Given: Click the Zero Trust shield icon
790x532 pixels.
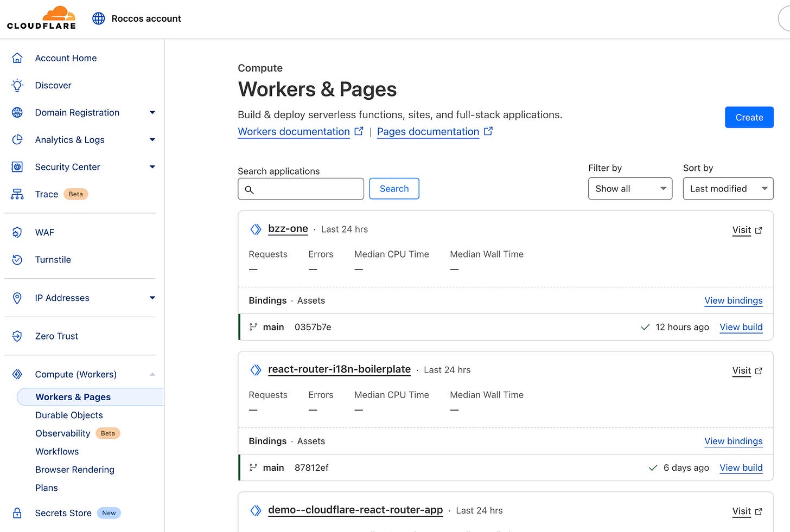Looking at the screenshot, I should point(17,336).
